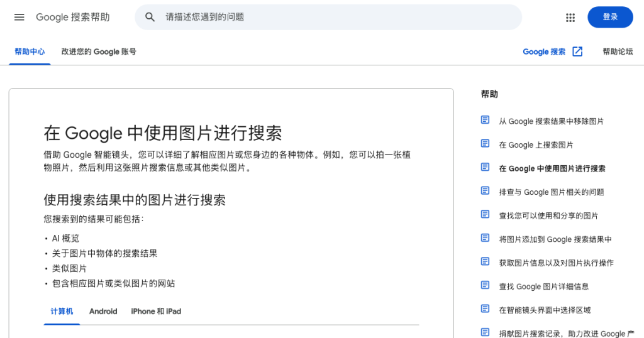The image size is (644, 338).
Task: Click the bullet item 类似图片
Action: click(69, 269)
